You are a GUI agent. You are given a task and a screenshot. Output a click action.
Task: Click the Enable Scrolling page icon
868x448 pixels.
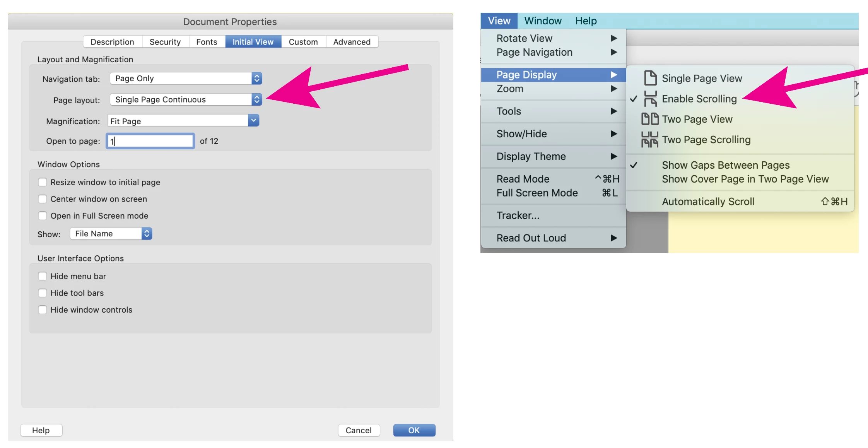tap(650, 99)
